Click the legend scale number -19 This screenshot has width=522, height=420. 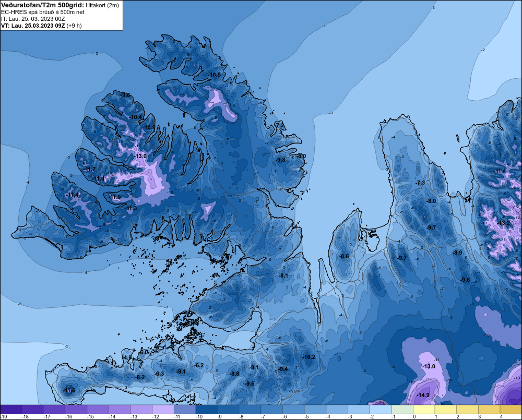point(4,417)
